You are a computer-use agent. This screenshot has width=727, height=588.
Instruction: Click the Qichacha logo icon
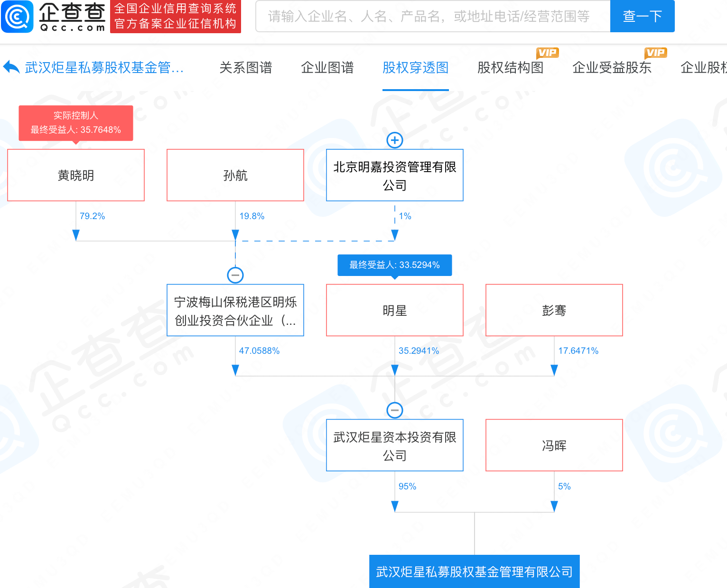pos(18,17)
